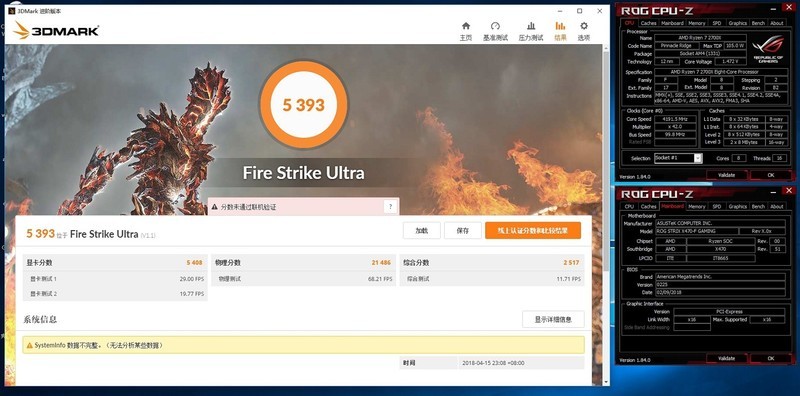Click the 物理分数 21 486 physics score
Image resolution: width=800 pixels, height=396 pixels.
coord(304,262)
